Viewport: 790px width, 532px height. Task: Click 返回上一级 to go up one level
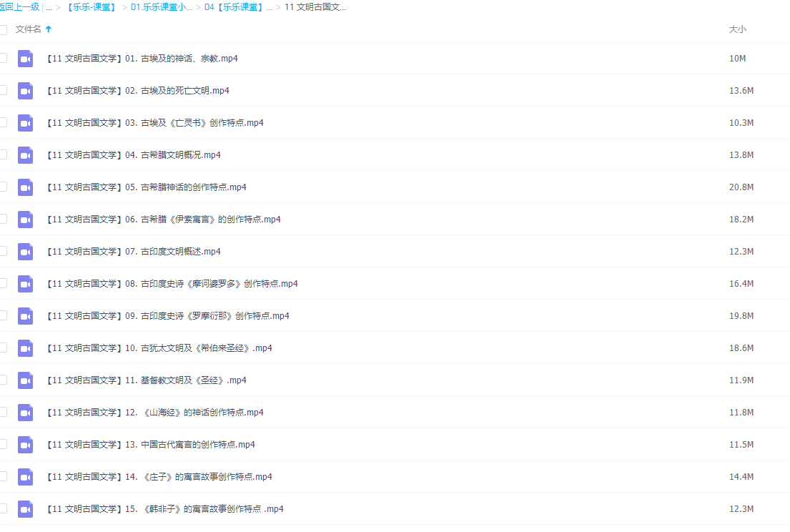coord(20,7)
